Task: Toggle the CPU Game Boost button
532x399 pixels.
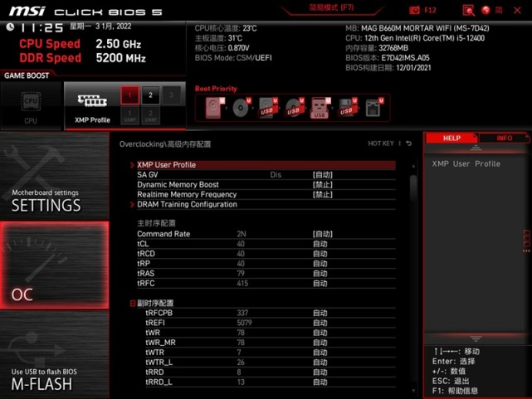Action: point(31,106)
